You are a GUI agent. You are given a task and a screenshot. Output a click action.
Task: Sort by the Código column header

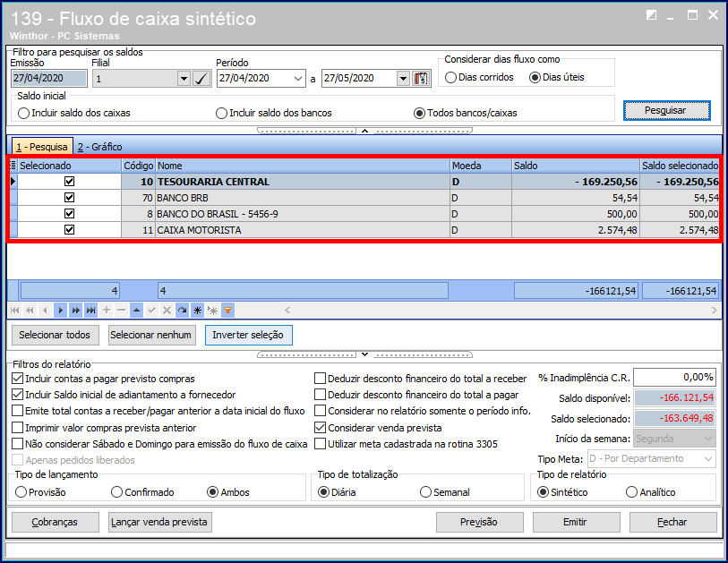pyautogui.click(x=139, y=166)
